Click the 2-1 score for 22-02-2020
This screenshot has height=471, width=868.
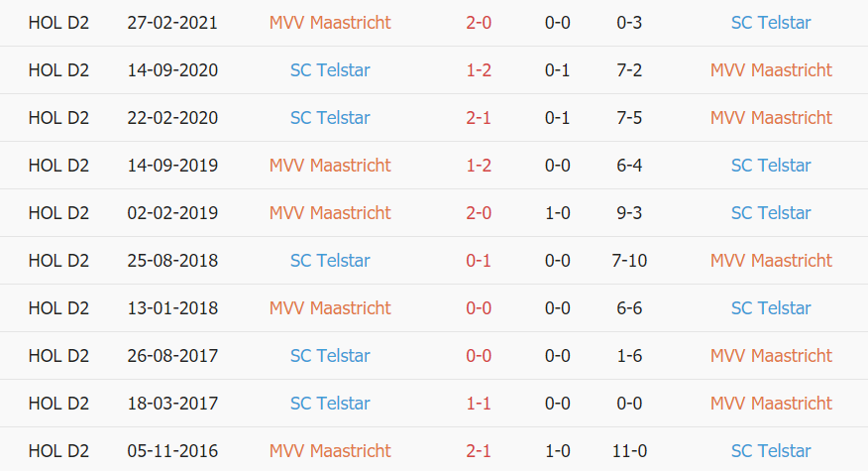tap(479, 118)
